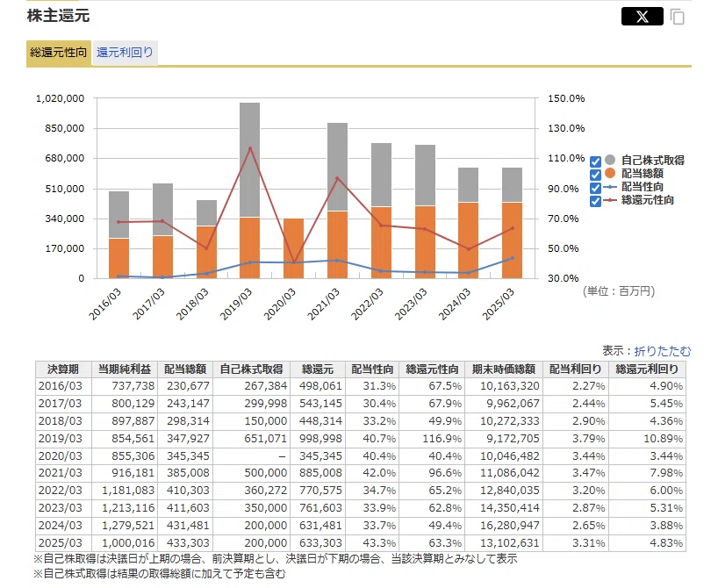Click the 配当性向 table column header
The width and height of the screenshot is (718, 588).
tap(372, 369)
